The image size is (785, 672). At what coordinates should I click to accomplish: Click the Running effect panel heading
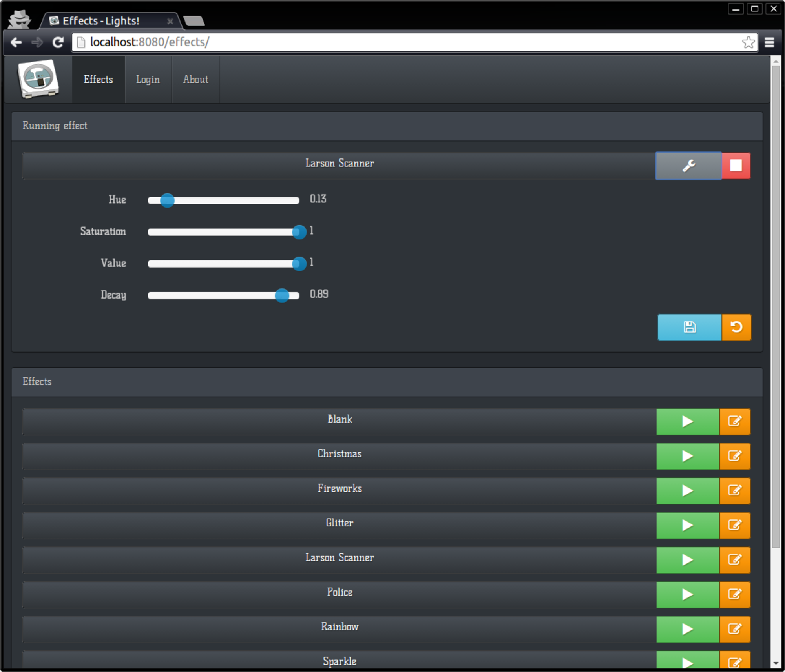pyautogui.click(x=55, y=126)
